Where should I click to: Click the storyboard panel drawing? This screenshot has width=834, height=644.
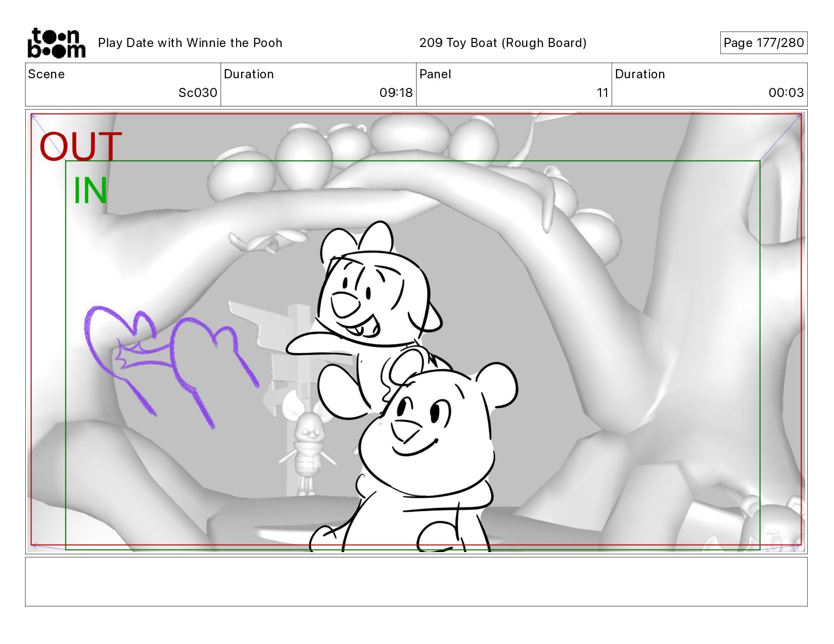click(416, 332)
